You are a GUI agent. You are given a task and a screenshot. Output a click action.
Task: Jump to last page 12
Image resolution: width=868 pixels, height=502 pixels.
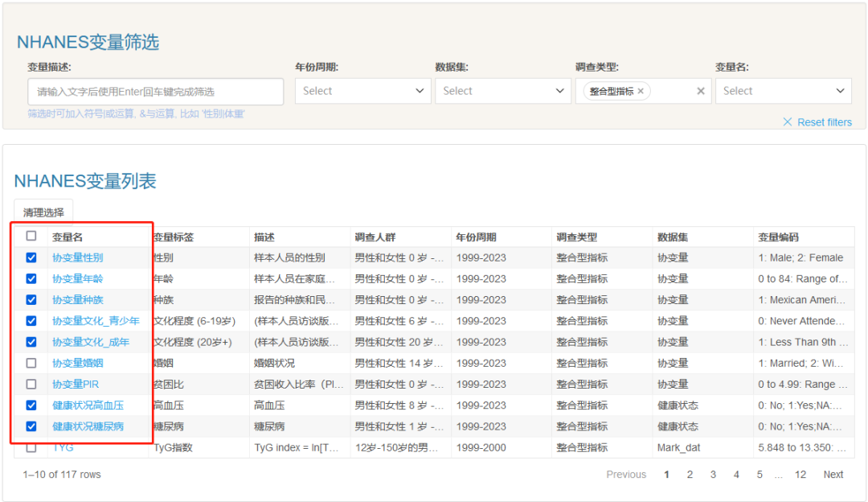coord(800,475)
